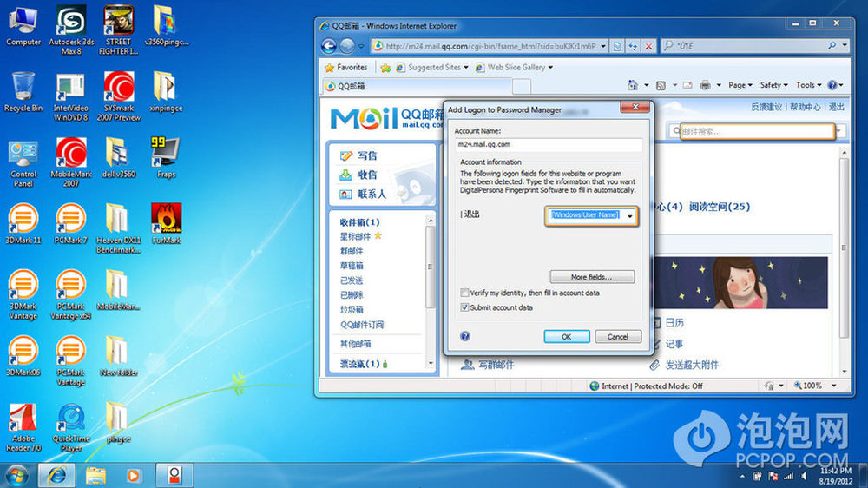
Task: Click the IE Print toolbar icon
Action: pyautogui.click(x=705, y=85)
